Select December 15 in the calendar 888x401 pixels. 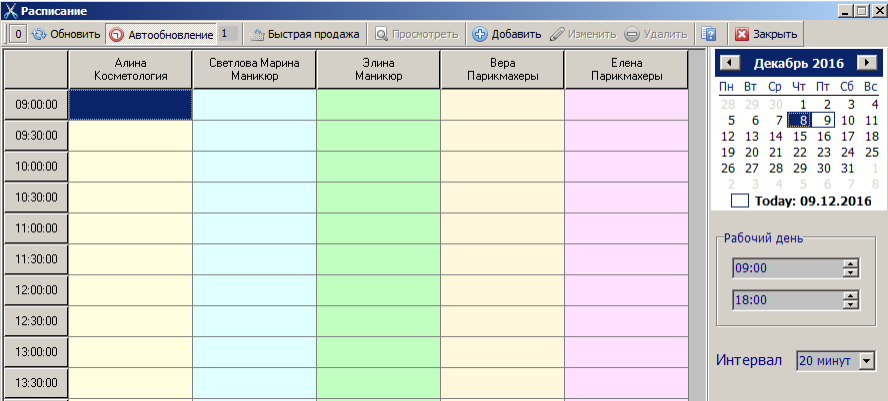(797, 136)
